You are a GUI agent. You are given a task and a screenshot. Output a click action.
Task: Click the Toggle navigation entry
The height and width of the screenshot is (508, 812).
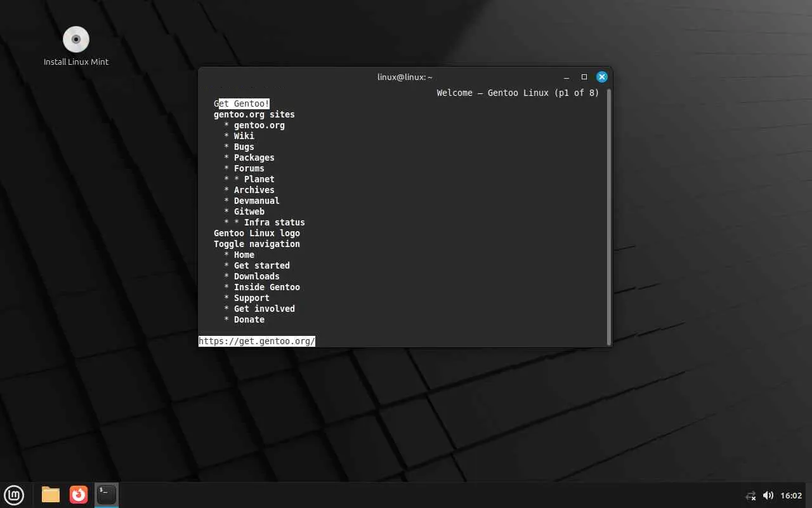(257, 244)
